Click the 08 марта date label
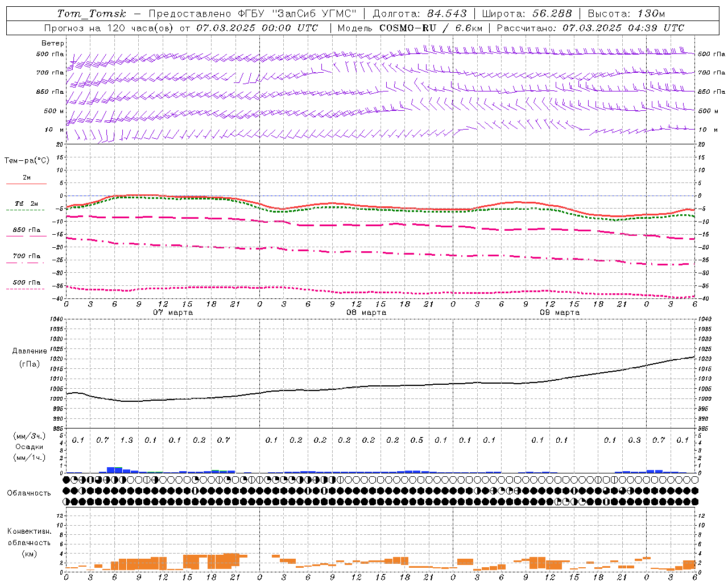The width and height of the screenshot is (728, 582). (x=366, y=313)
